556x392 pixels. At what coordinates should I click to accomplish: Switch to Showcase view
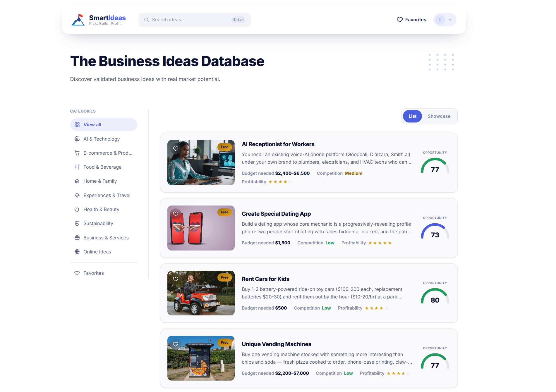(x=439, y=116)
